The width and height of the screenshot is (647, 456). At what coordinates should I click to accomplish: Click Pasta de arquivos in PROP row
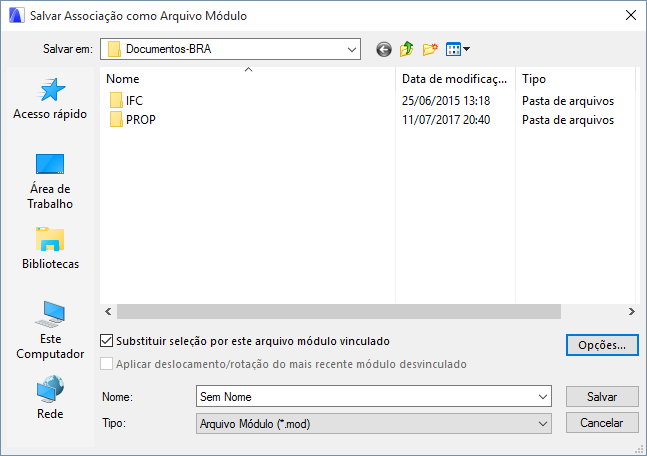568,120
